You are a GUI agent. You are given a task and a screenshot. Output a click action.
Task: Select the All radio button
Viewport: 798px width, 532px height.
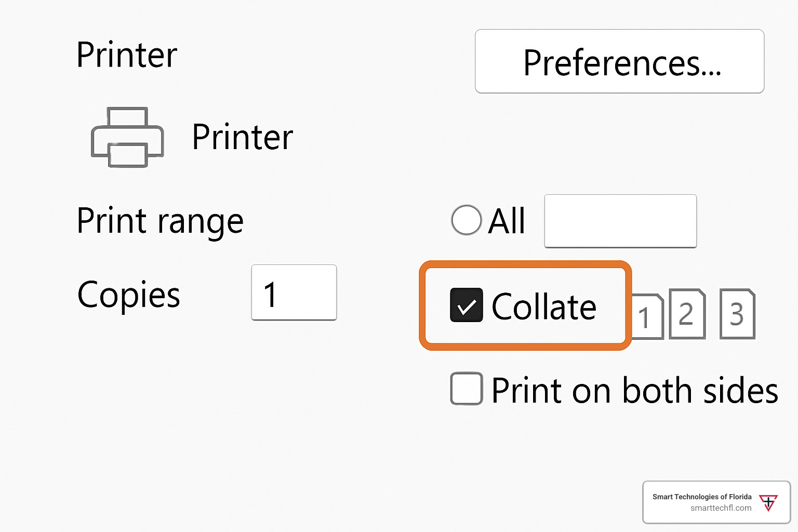[466, 220]
